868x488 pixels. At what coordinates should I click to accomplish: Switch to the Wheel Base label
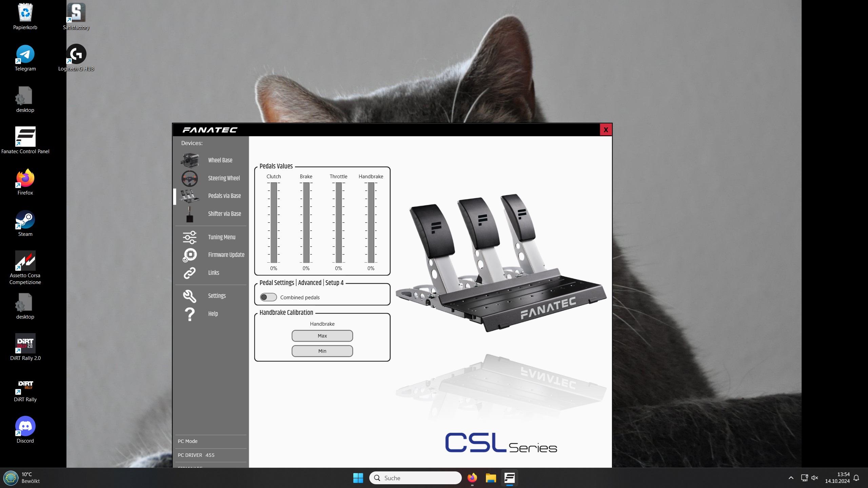click(x=220, y=160)
